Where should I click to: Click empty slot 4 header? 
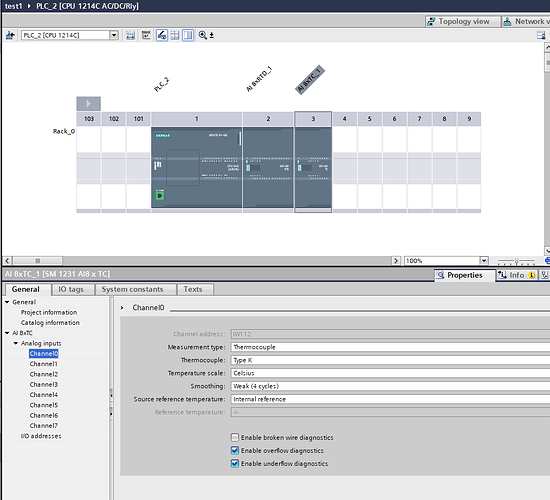(x=344, y=119)
